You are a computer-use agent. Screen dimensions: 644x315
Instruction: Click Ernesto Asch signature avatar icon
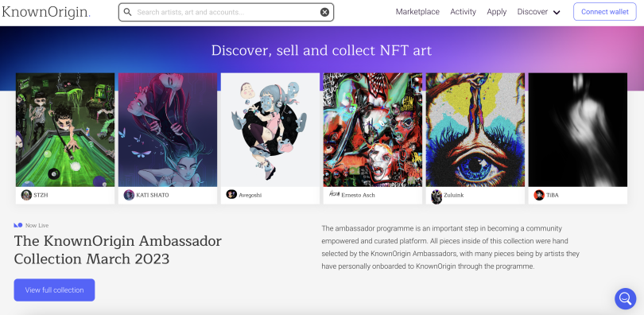pos(334,193)
